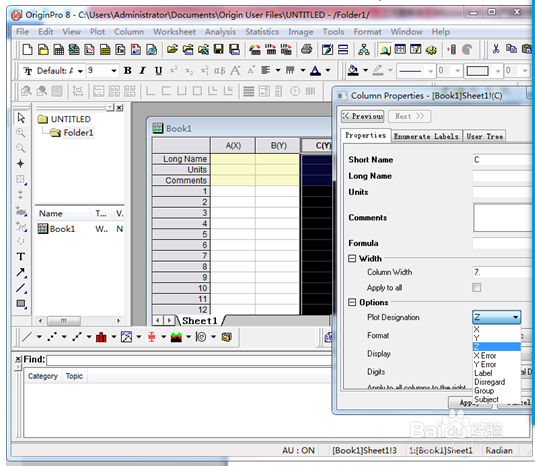Screen dimensions: 535x466
Task: Insert Greek characters αβ
Action: point(219,71)
